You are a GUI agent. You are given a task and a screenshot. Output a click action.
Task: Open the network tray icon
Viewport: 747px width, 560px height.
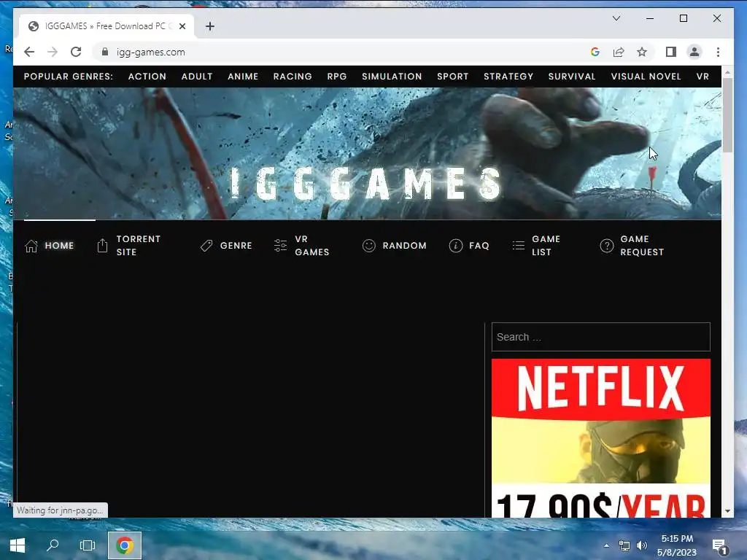pos(624,545)
